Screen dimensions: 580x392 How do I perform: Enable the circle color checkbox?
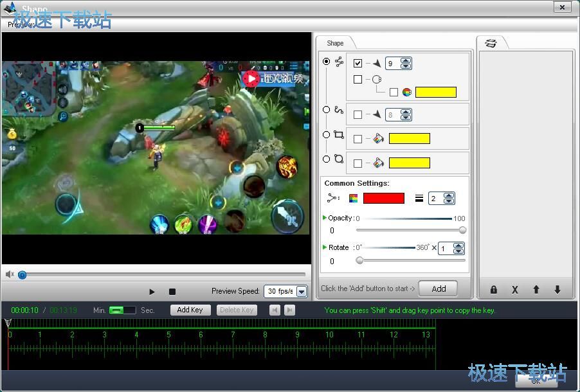click(394, 92)
